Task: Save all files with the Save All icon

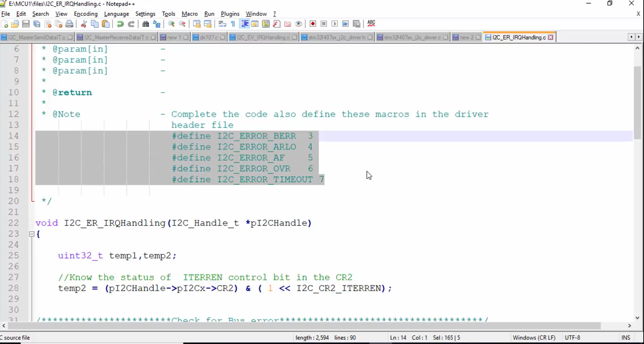Action: tap(37, 24)
